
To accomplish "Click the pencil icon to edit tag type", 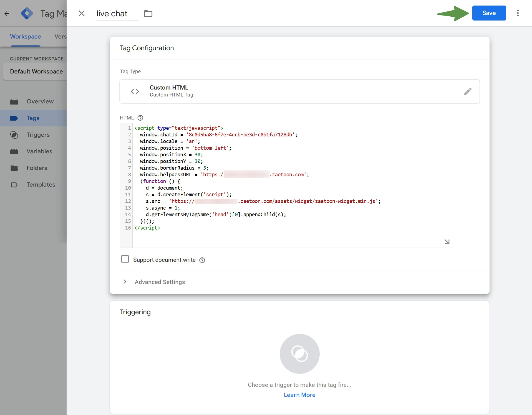I will 468,91.
